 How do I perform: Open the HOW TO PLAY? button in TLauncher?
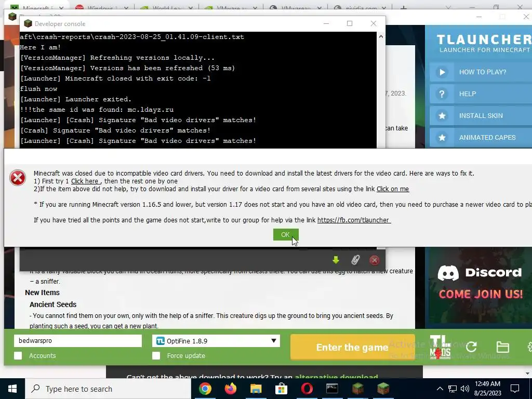pyautogui.click(x=481, y=72)
